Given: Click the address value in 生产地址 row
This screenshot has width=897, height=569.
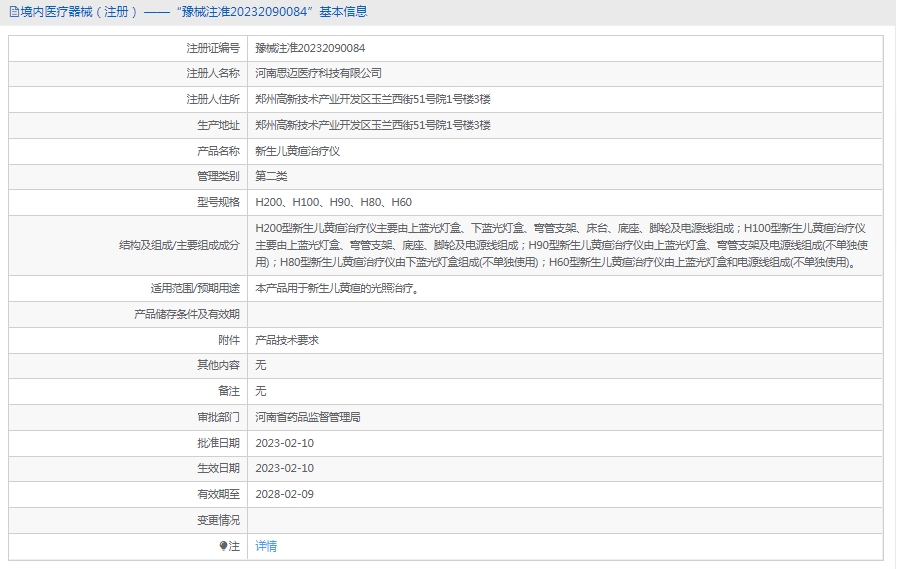Looking at the screenshot, I should click(x=373, y=125).
